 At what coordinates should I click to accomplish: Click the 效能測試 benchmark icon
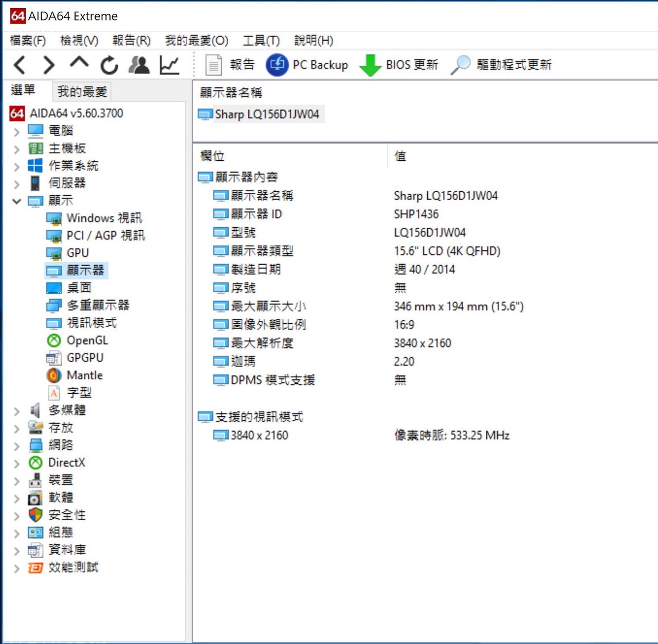[x=35, y=567]
